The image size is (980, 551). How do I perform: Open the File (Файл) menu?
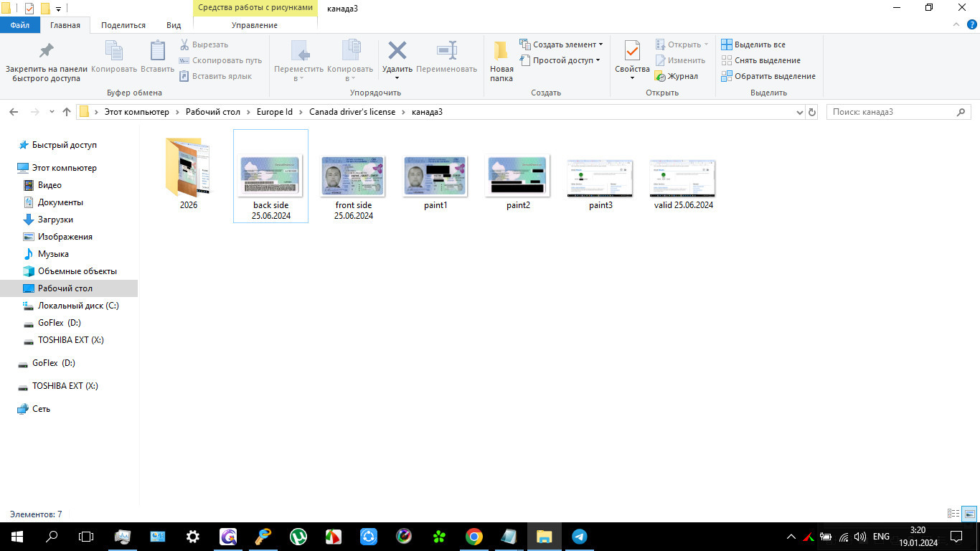click(x=20, y=25)
